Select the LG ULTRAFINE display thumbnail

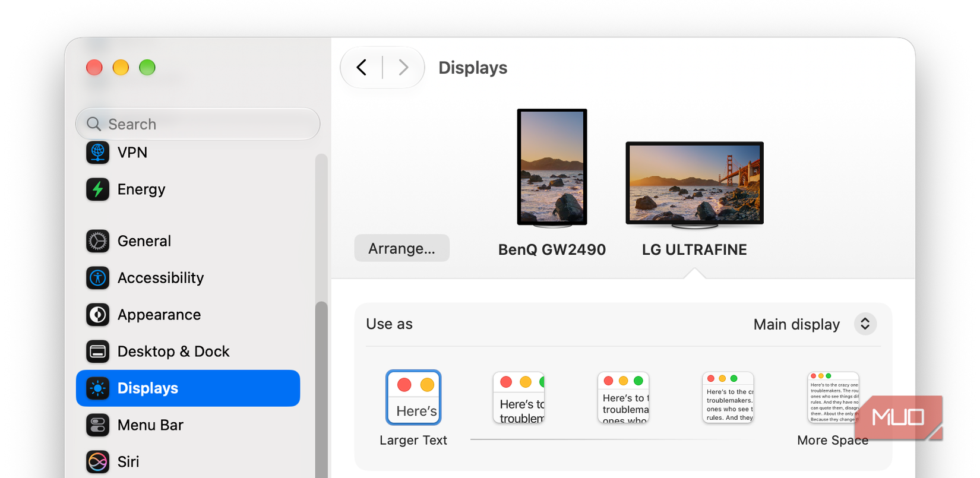[694, 185]
